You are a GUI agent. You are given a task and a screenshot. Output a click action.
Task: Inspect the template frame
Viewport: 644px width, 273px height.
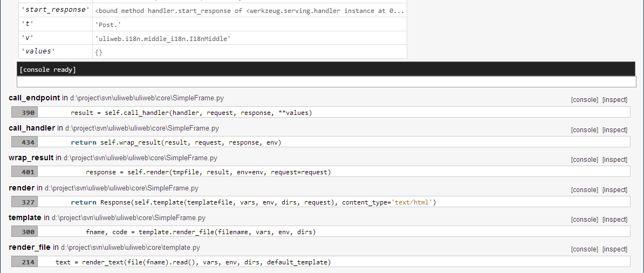point(614,220)
